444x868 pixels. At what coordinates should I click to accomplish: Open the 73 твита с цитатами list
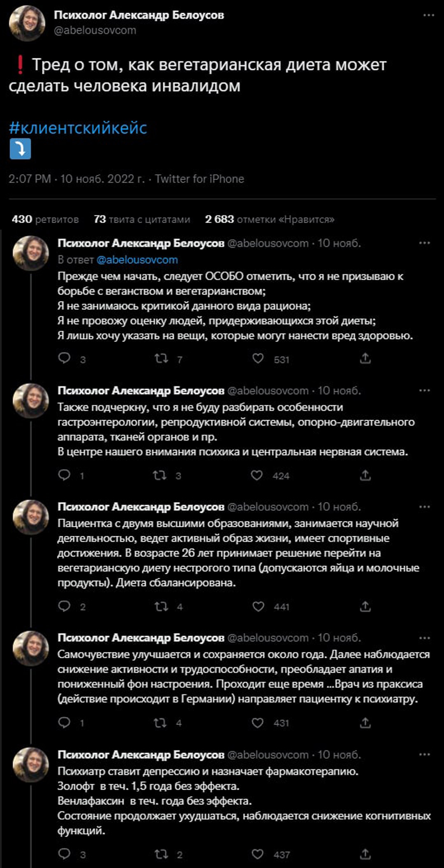[142, 219]
